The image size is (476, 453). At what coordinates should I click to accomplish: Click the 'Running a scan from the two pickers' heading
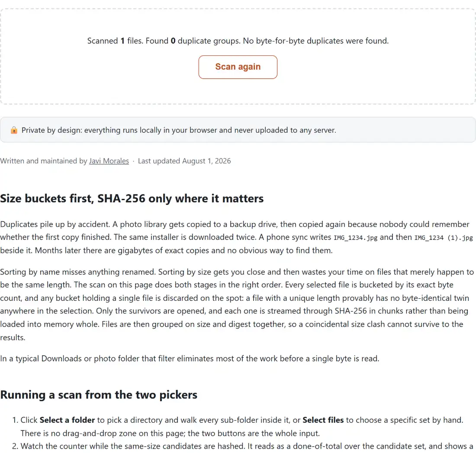(x=99, y=395)
